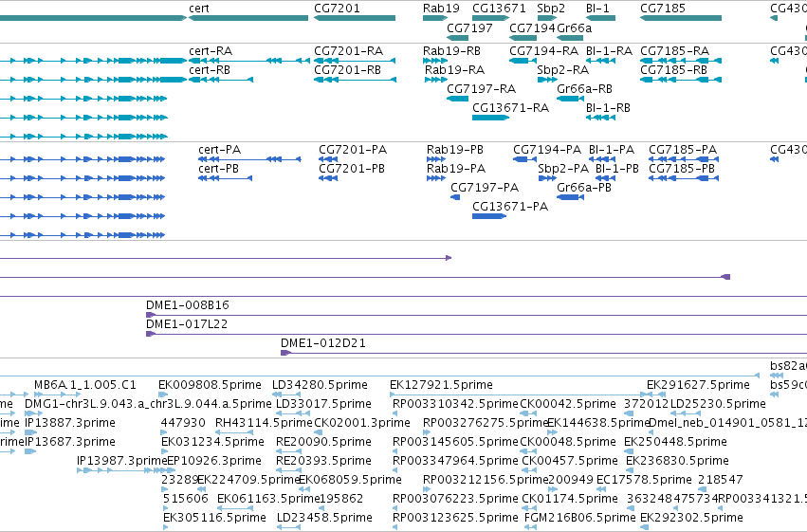Screen dimensions: 807x532
Task: Click the cert-RA transcript label
Action: 211,51
